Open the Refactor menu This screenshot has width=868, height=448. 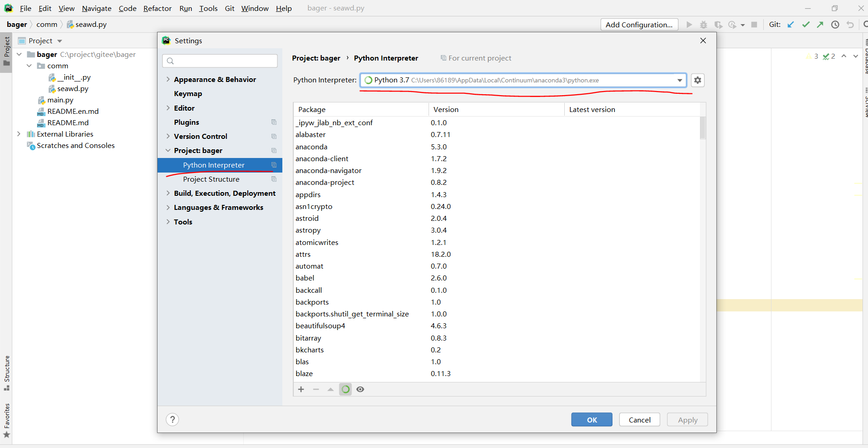pyautogui.click(x=158, y=8)
